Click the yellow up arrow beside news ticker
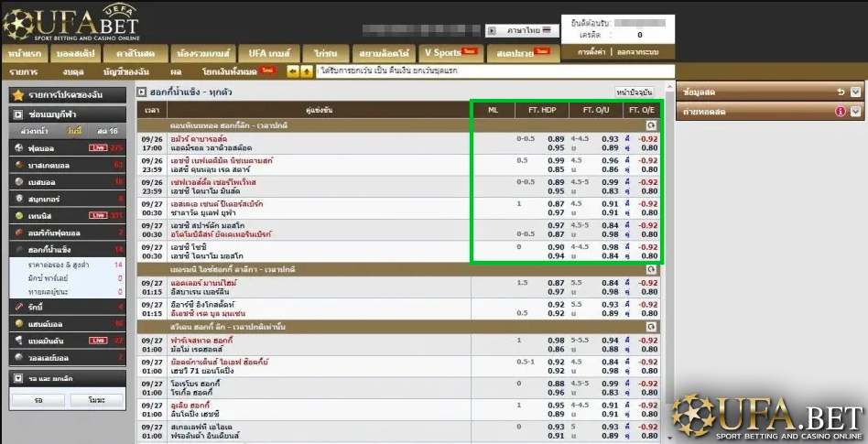 point(306,71)
